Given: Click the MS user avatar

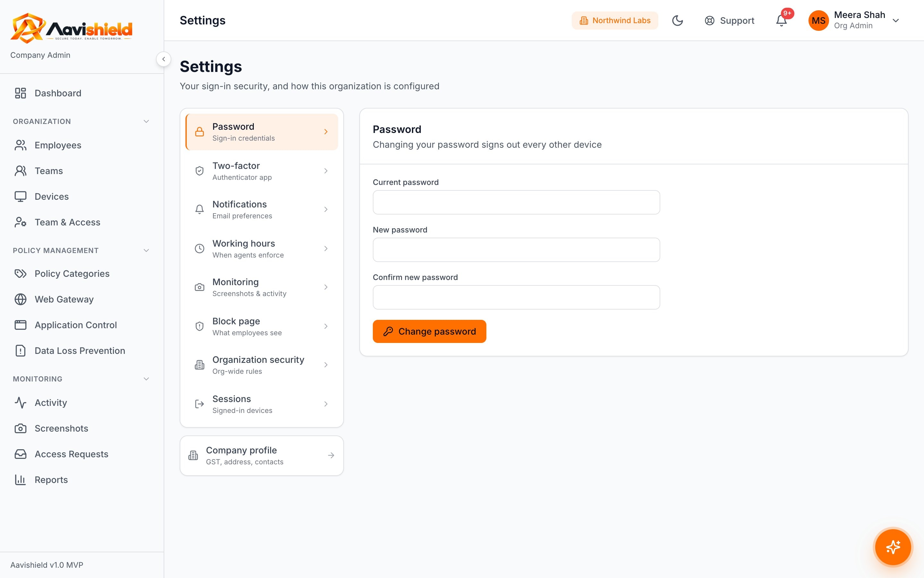Looking at the screenshot, I should (818, 21).
